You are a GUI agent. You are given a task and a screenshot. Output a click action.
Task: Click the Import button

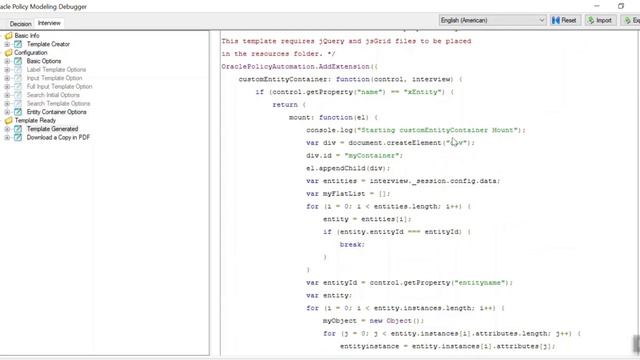[x=600, y=20]
